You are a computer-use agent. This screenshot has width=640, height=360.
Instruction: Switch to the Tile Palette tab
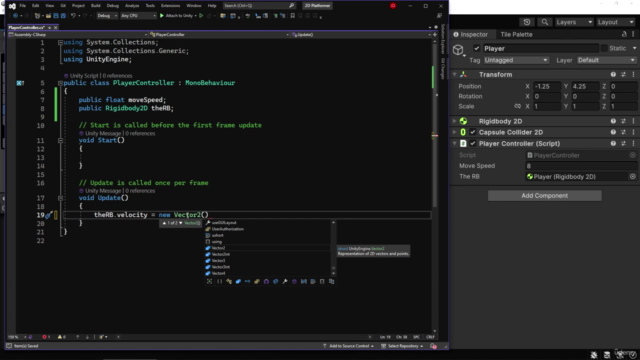pos(516,34)
